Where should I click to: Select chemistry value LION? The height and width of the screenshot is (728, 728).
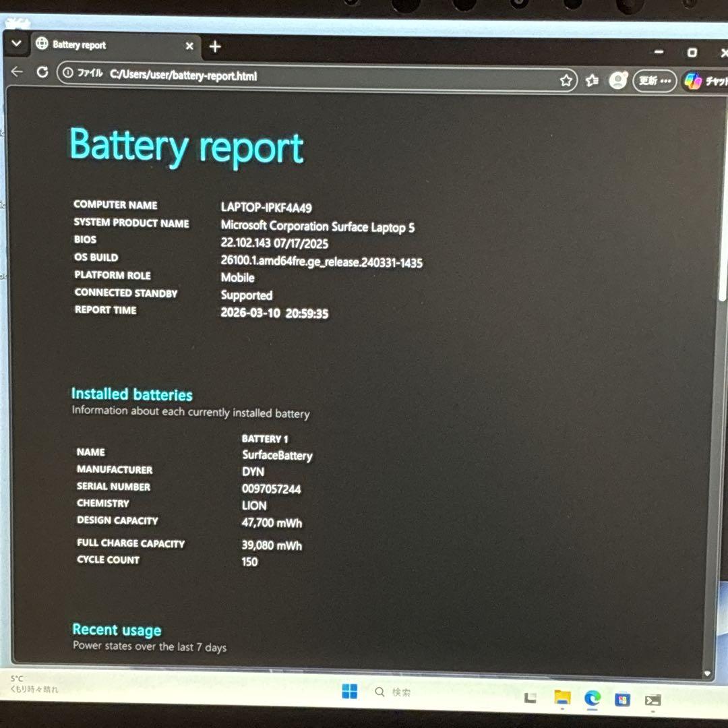tap(254, 506)
